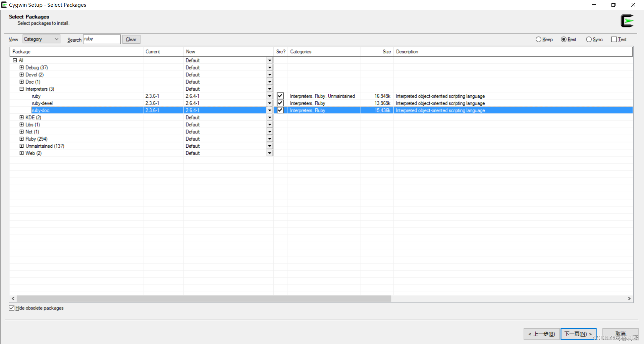Click the 取消 cancel button
Image resolution: width=644 pixels, height=344 pixels.
620,334
